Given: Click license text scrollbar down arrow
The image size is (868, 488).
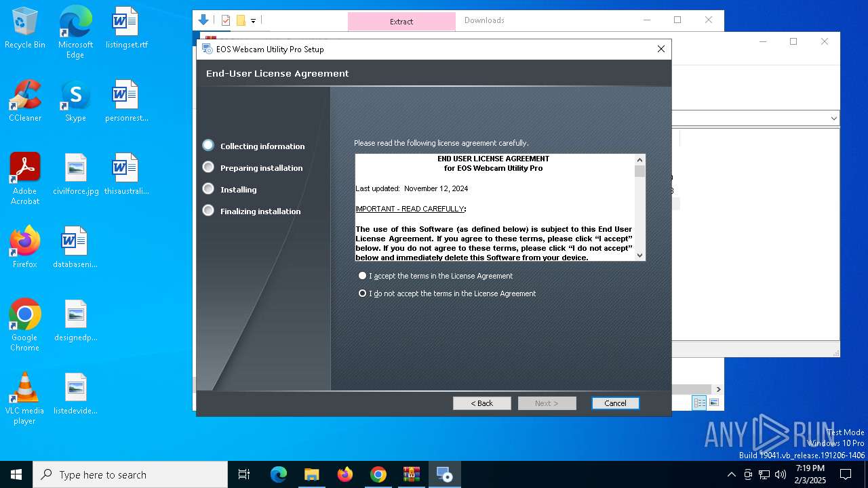Looking at the screenshot, I should coord(639,256).
